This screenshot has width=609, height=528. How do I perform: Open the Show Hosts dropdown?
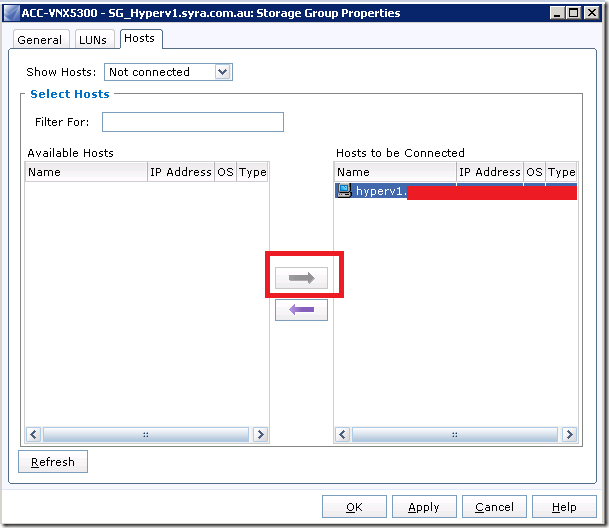pyautogui.click(x=168, y=72)
